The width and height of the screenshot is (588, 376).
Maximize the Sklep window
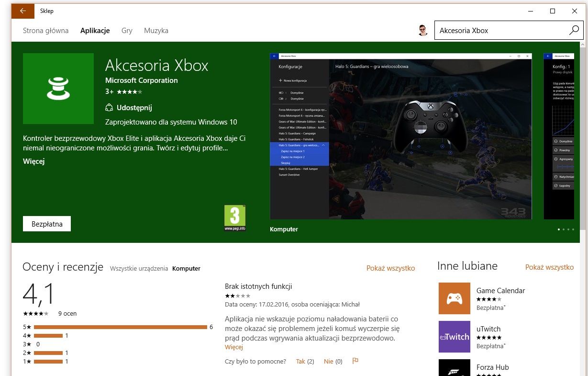click(x=552, y=11)
